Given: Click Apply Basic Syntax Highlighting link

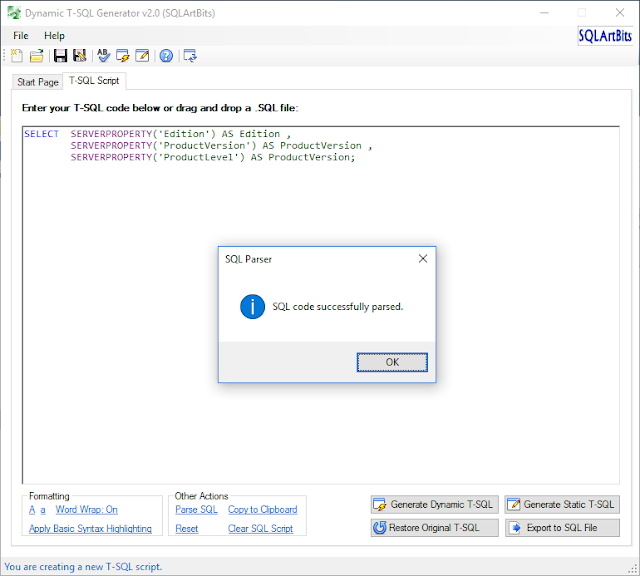Looking at the screenshot, I should [x=90, y=529].
